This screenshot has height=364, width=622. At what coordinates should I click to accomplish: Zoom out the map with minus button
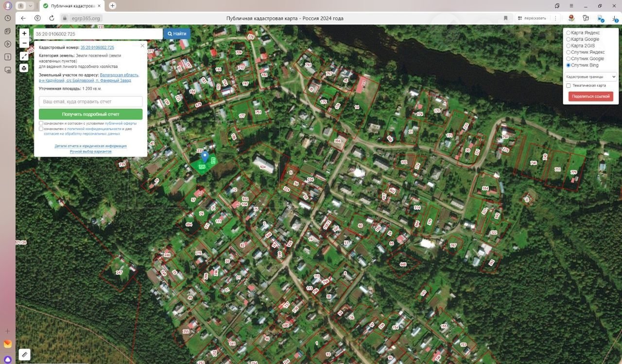tap(24, 43)
